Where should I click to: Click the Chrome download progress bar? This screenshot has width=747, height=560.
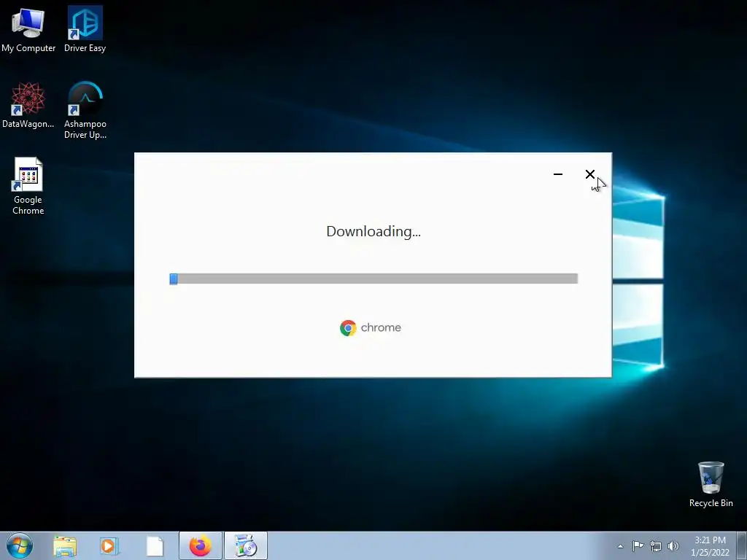[x=373, y=279]
